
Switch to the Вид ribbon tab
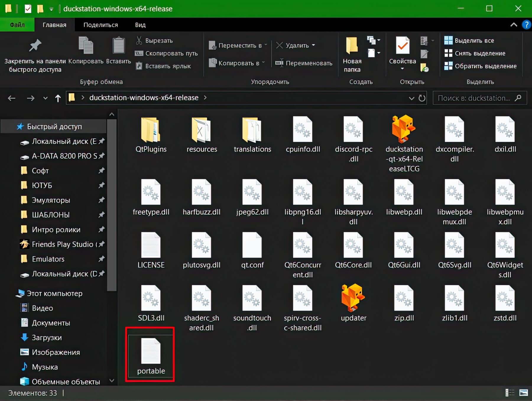click(140, 25)
